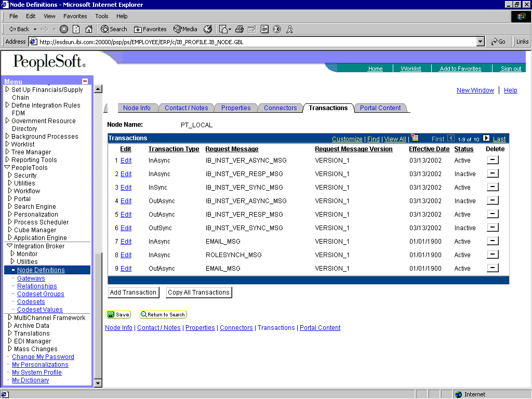Click the Add Transaction button
This screenshot has width=532, height=399.
[133, 292]
